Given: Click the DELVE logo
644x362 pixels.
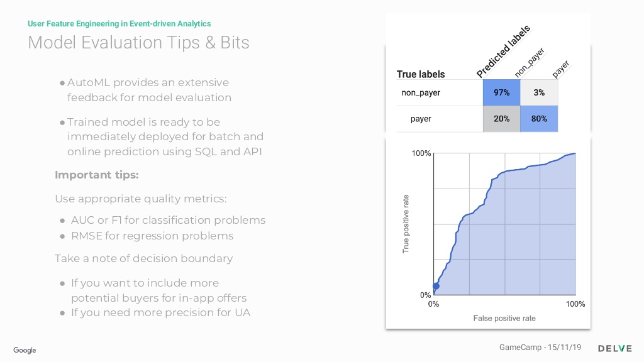Looking at the screenshot, I should point(615,348).
